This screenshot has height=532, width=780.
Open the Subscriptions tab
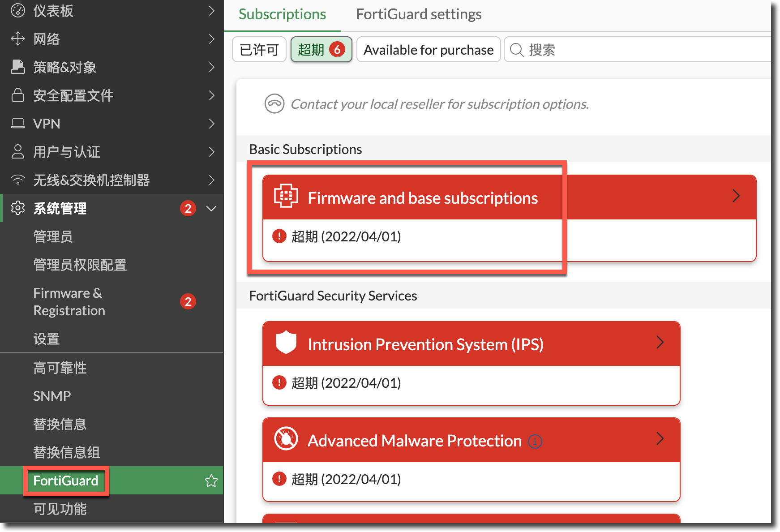282,14
